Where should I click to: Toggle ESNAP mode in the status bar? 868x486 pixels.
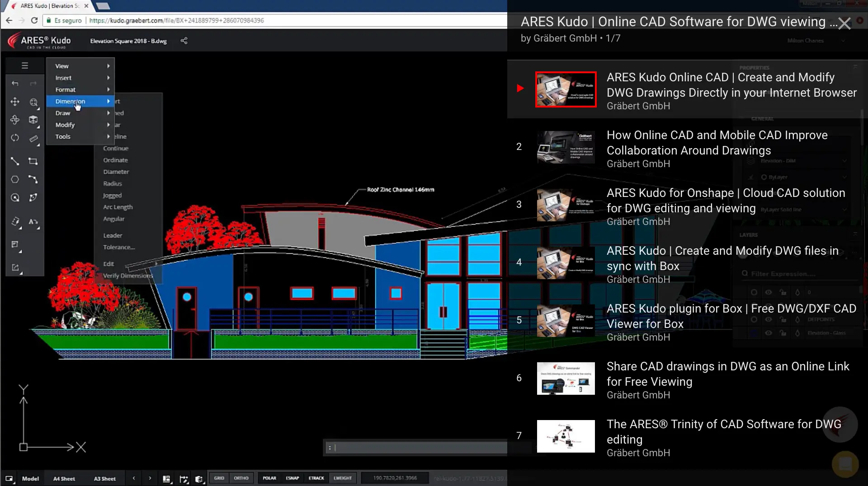pos(292,478)
